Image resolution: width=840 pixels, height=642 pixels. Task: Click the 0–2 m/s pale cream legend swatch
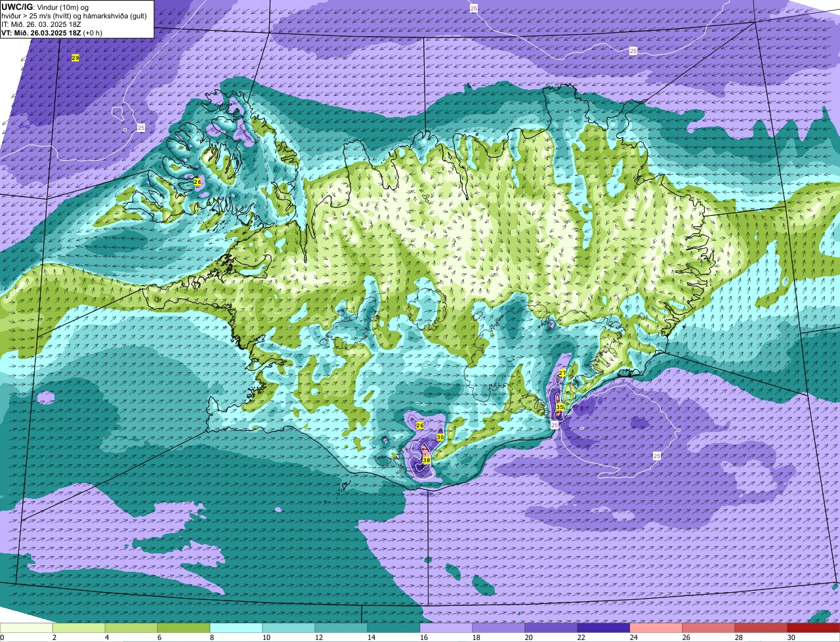[26, 628]
